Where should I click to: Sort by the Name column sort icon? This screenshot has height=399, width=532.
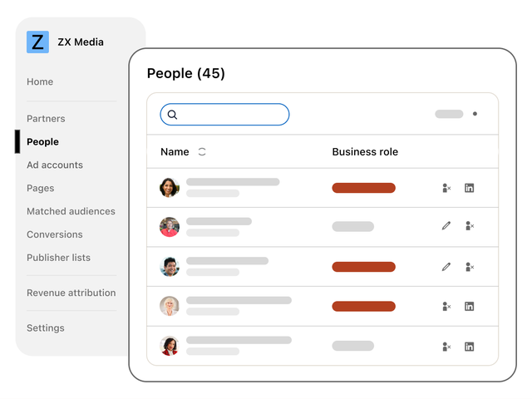202,151
